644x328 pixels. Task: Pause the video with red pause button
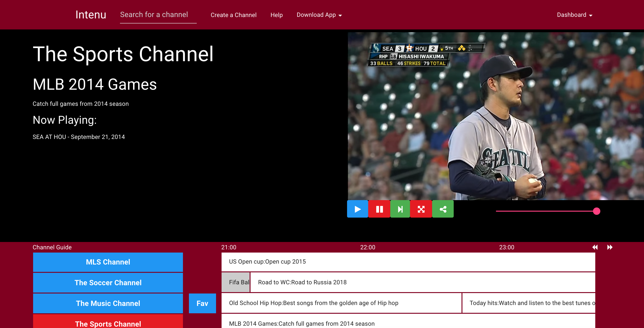coord(379,209)
